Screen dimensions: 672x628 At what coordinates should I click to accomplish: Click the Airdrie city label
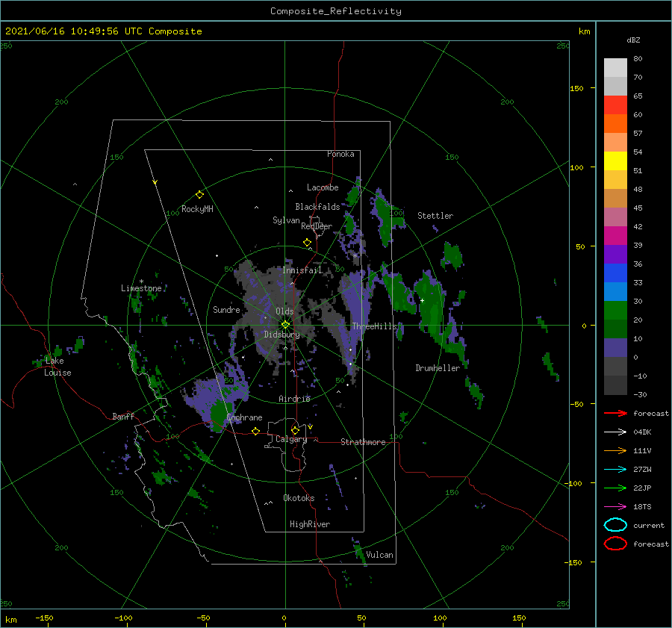click(x=294, y=399)
